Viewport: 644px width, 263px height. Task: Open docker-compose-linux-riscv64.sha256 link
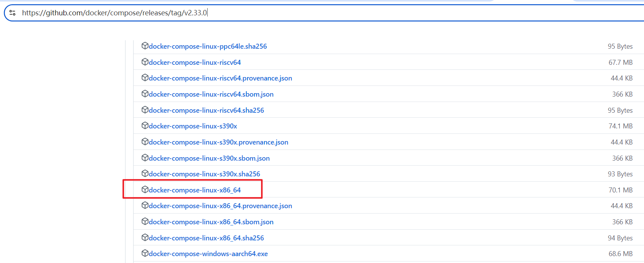206,110
